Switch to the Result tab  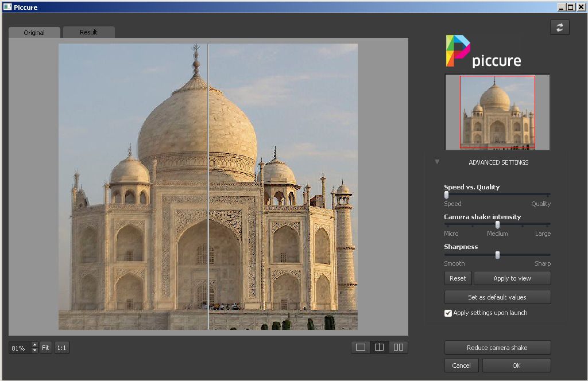(x=88, y=32)
